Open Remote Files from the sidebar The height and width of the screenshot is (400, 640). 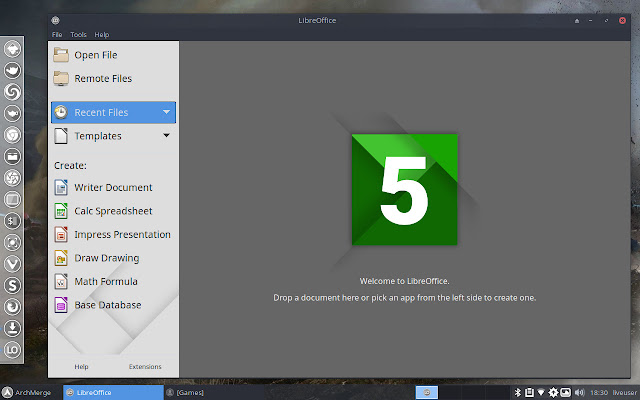(x=93, y=78)
